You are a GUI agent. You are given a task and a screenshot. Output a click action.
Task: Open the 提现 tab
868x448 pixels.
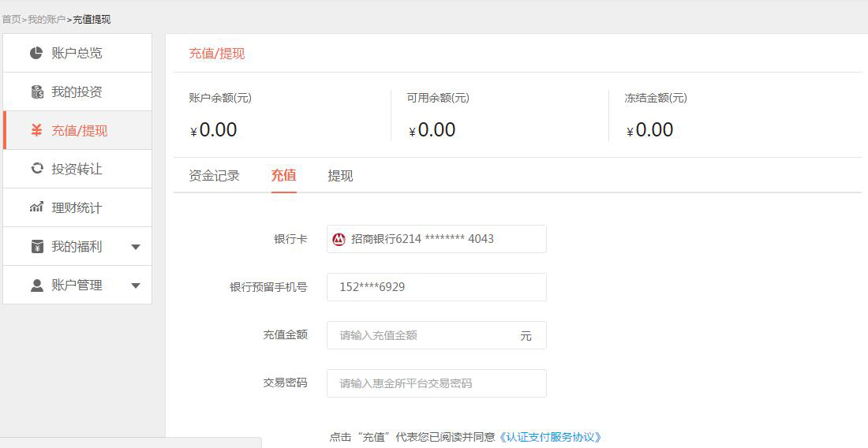(x=340, y=176)
